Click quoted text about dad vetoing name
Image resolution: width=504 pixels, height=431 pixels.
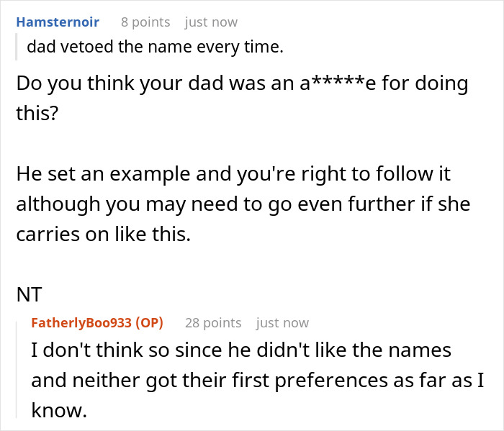[x=155, y=48]
